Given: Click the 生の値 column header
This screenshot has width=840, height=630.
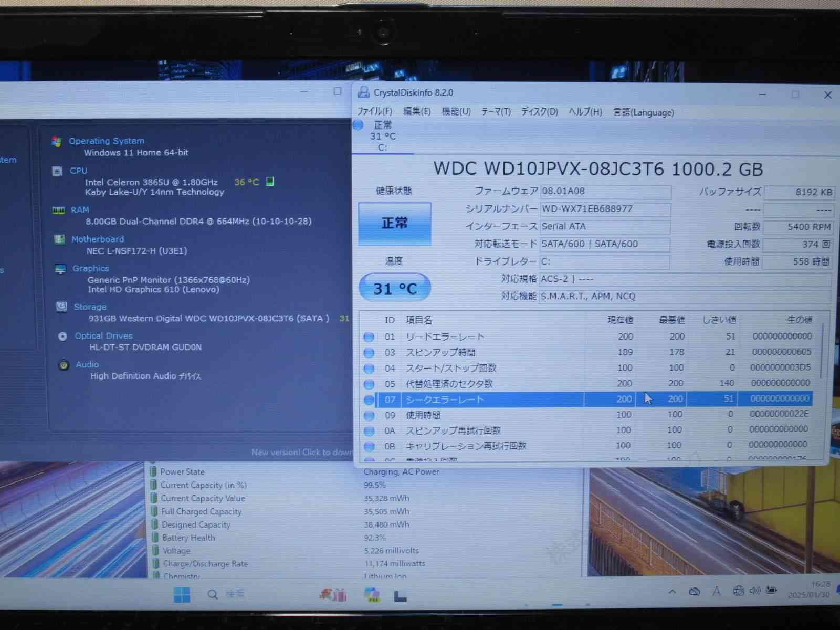Looking at the screenshot, I should pyautogui.click(x=800, y=320).
